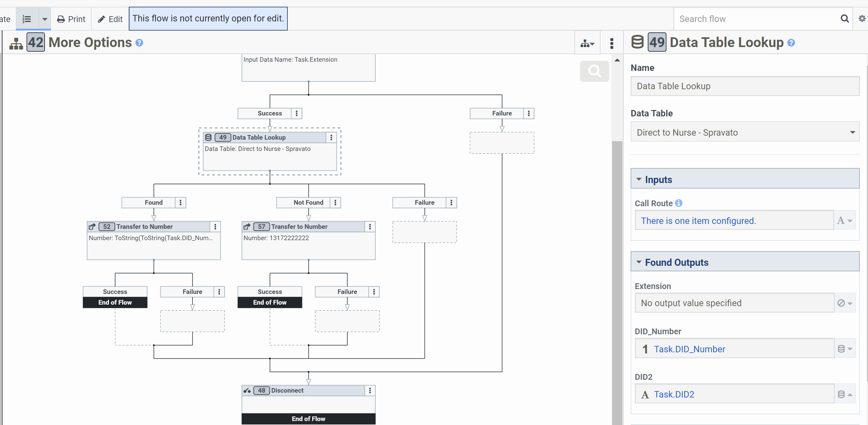The image size is (868, 425).
Task: Click the Name field Data Table Lookup
Action: point(745,86)
